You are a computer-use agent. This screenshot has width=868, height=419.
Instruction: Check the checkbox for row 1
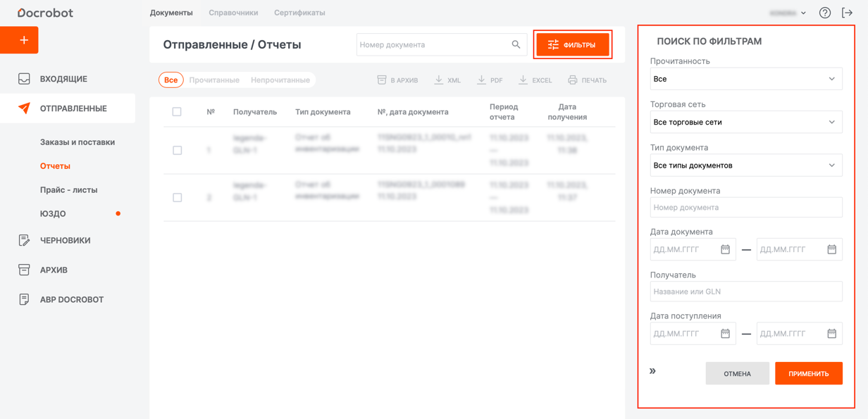click(178, 151)
